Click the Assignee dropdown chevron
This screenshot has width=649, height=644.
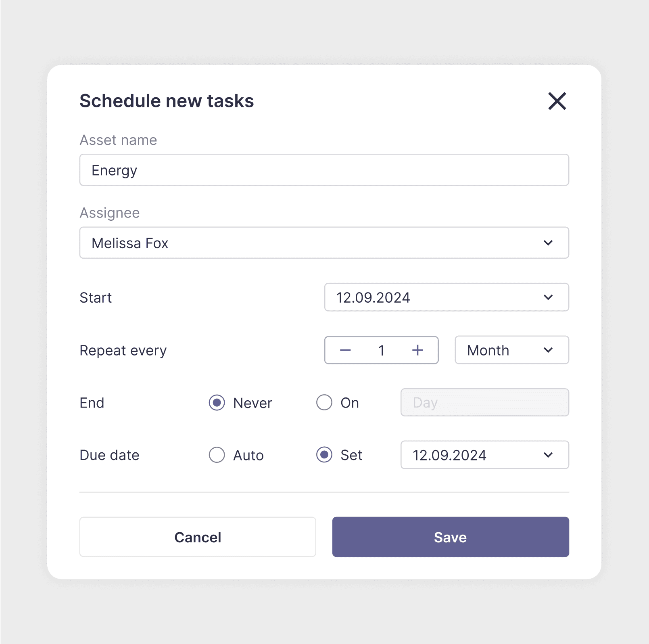coord(548,243)
